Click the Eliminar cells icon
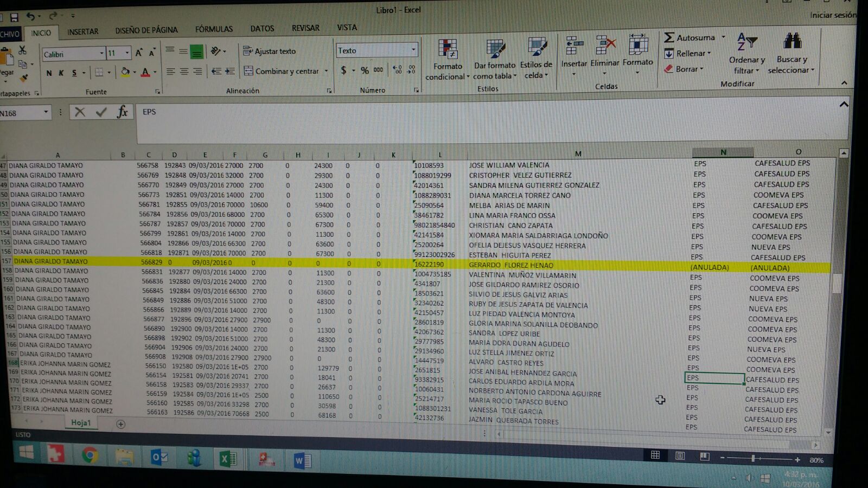This screenshot has width=868, height=488. click(x=605, y=46)
